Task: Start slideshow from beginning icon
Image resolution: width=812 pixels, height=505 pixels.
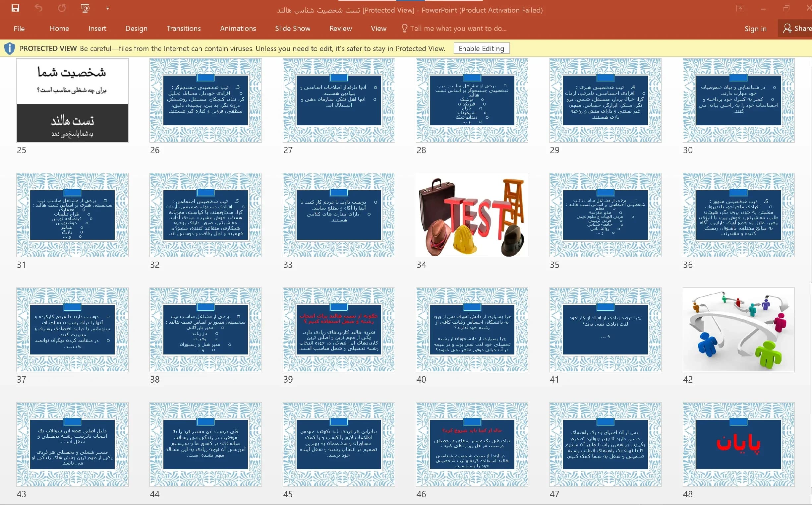Action: click(x=86, y=8)
